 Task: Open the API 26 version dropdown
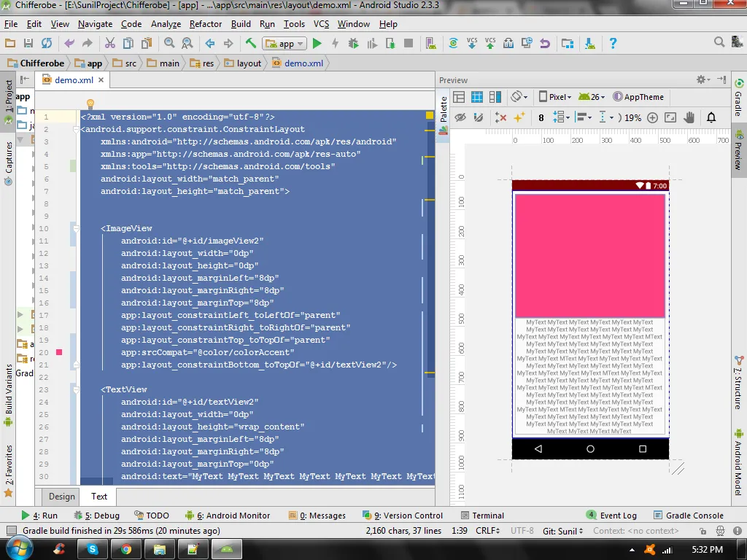pos(592,97)
